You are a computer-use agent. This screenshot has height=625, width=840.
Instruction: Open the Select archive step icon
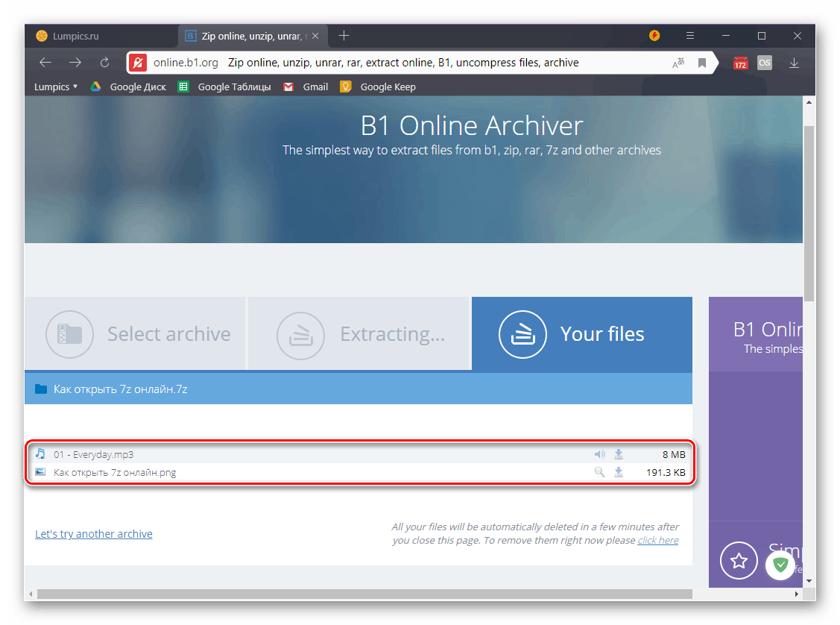pos(69,333)
